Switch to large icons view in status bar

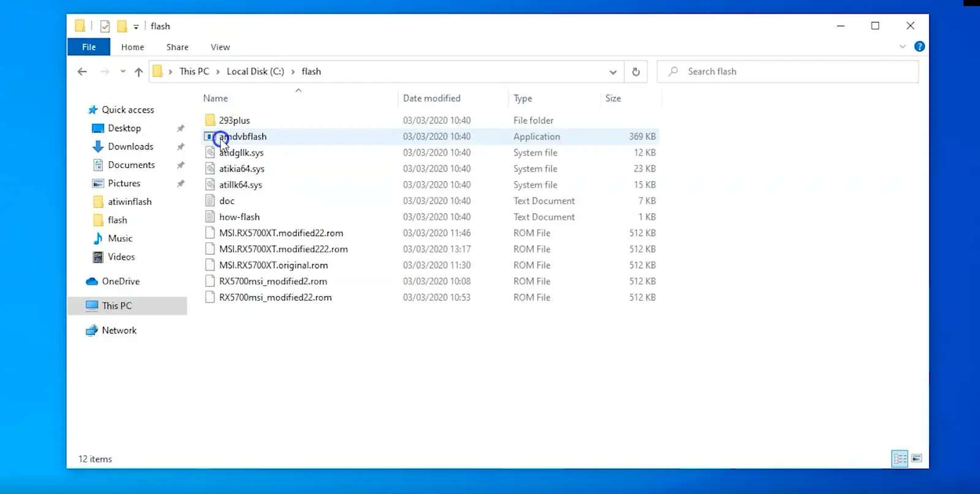click(916, 458)
